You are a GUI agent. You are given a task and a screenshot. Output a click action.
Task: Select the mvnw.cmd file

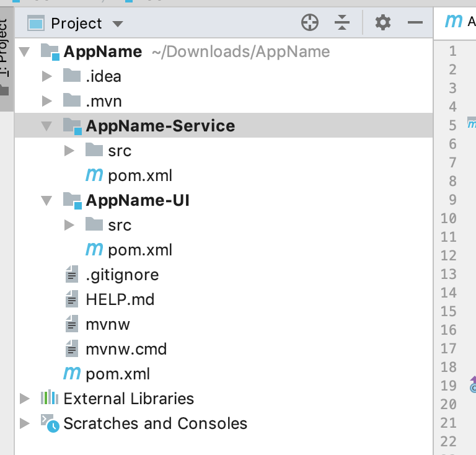126,349
